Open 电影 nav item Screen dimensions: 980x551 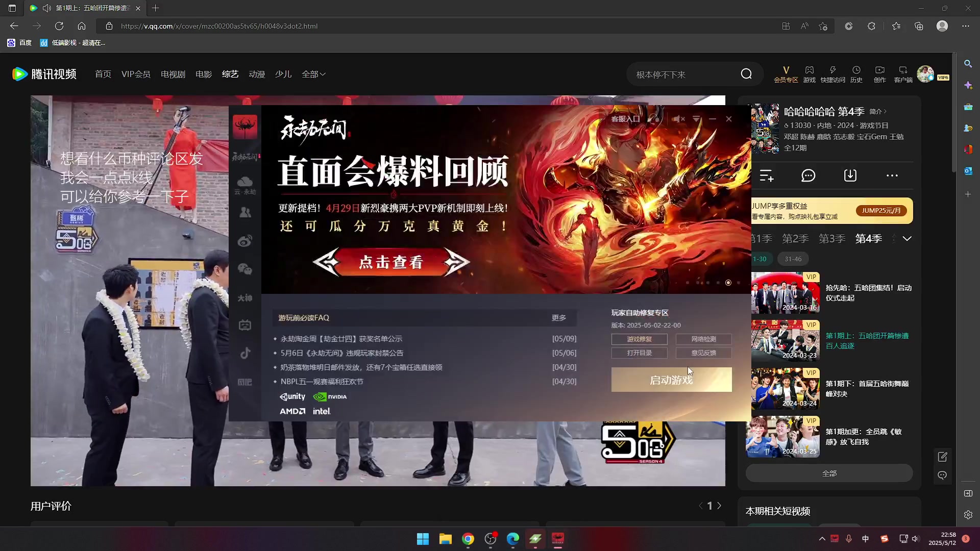click(x=203, y=74)
